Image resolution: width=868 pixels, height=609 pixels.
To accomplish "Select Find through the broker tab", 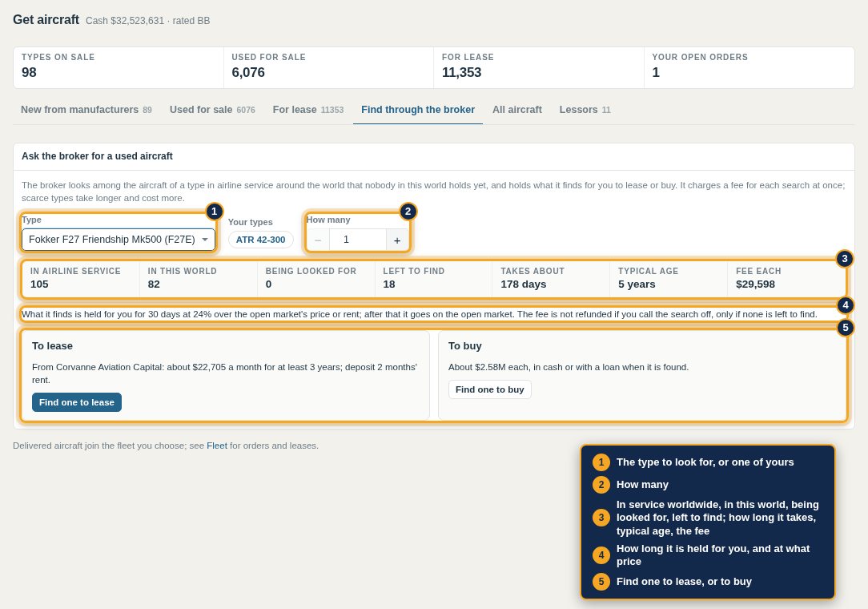I will coord(418,110).
